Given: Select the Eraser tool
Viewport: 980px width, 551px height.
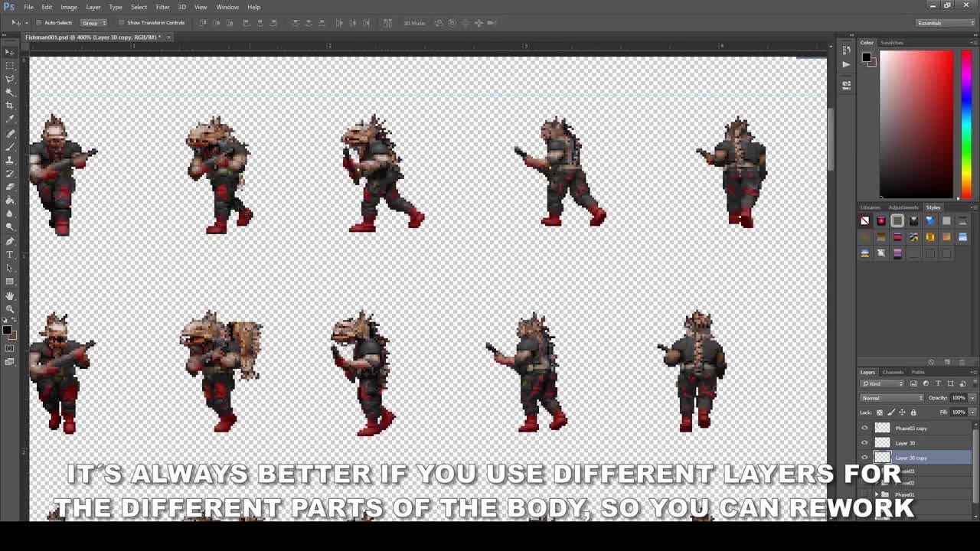Looking at the screenshot, I should point(10,187).
